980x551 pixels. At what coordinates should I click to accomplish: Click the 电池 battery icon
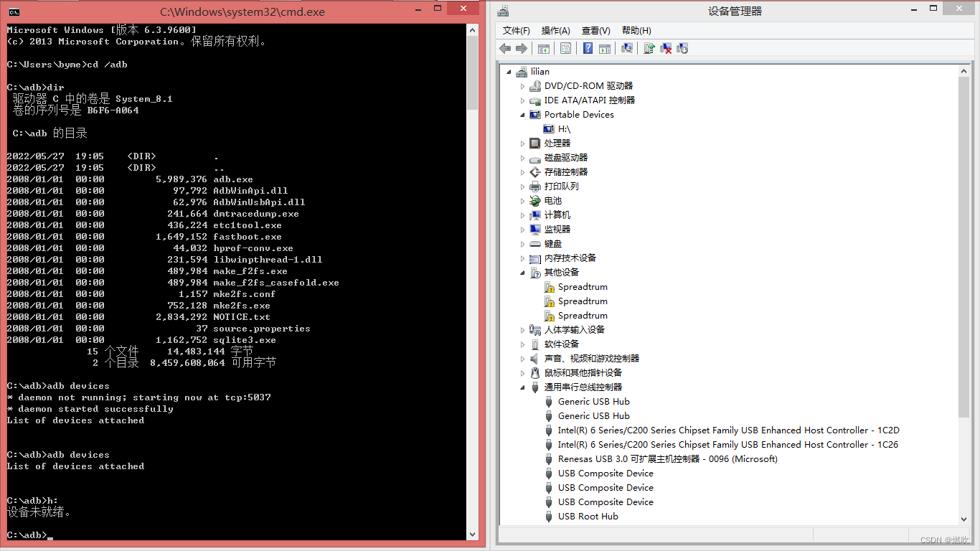click(x=535, y=201)
